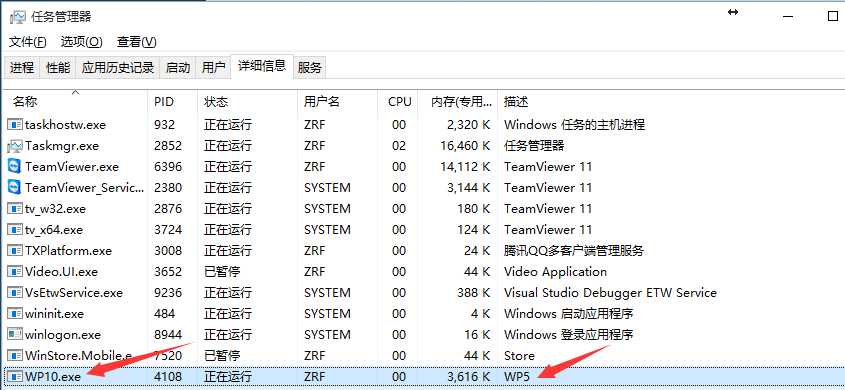This screenshot has height=390, width=845.
Task: Click the Video.UI.exe process icon
Action: point(15,272)
